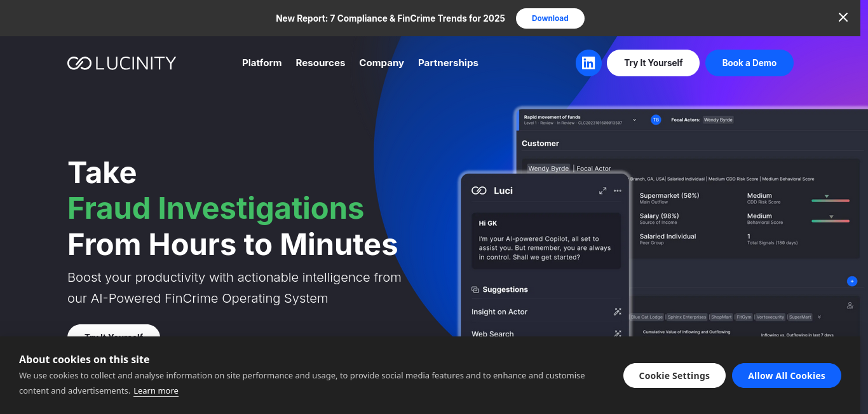Image resolution: width=868 pixels, height=414 pixels.
Task: Click the New Report announcement text
Action: (390, 18)
